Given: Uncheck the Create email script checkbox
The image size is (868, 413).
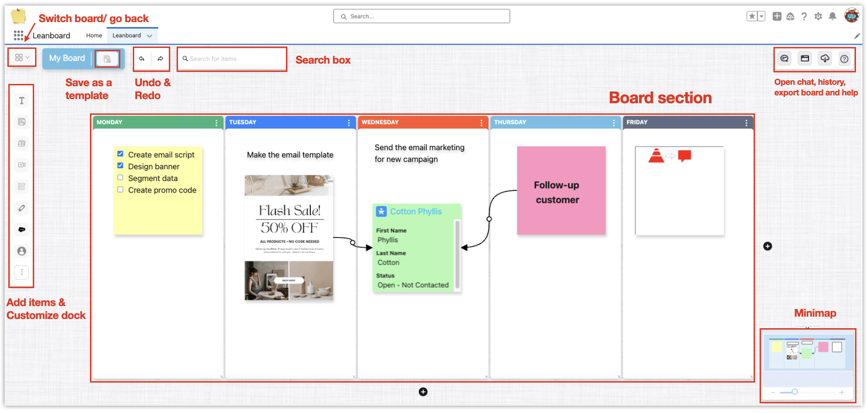Looking at the screenshot, I should [x=120, y=154].
